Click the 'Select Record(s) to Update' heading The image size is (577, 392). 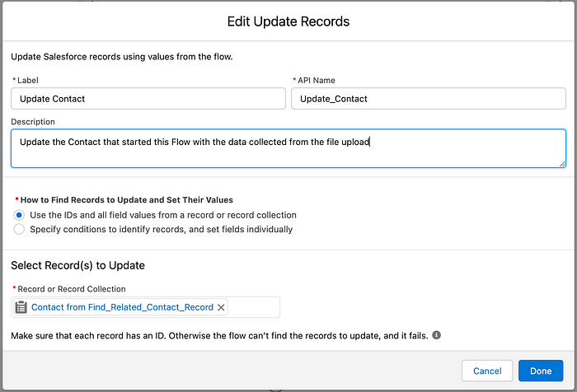pyautogui.click(x=77, y=265)
